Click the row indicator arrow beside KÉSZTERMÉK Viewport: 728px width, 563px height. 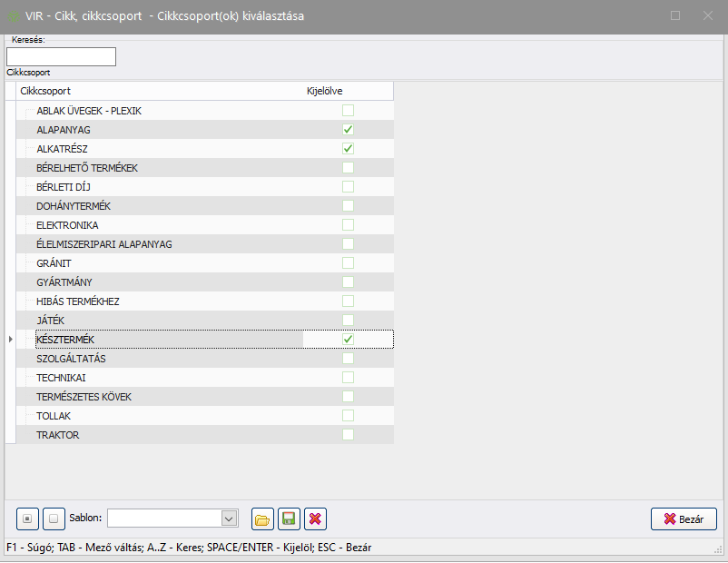click(11, 339)
